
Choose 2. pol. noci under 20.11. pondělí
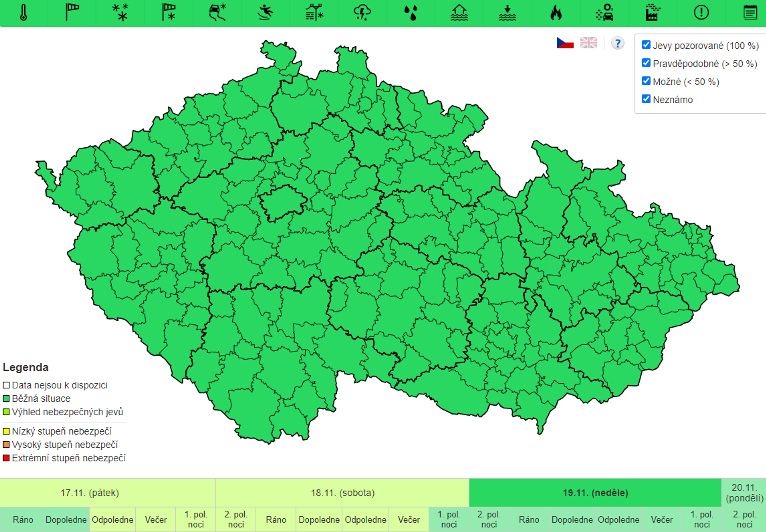[x=744, y=519]
